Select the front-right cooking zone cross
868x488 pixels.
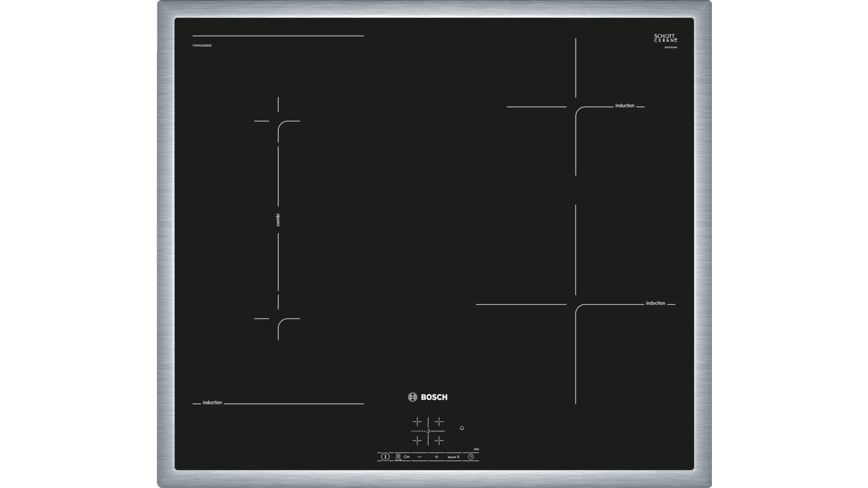(439, 440)
